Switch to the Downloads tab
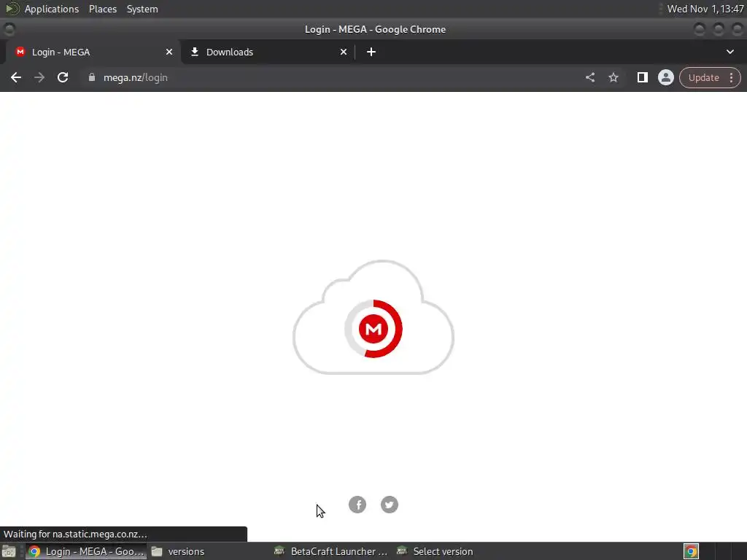 tap(268, 52)
